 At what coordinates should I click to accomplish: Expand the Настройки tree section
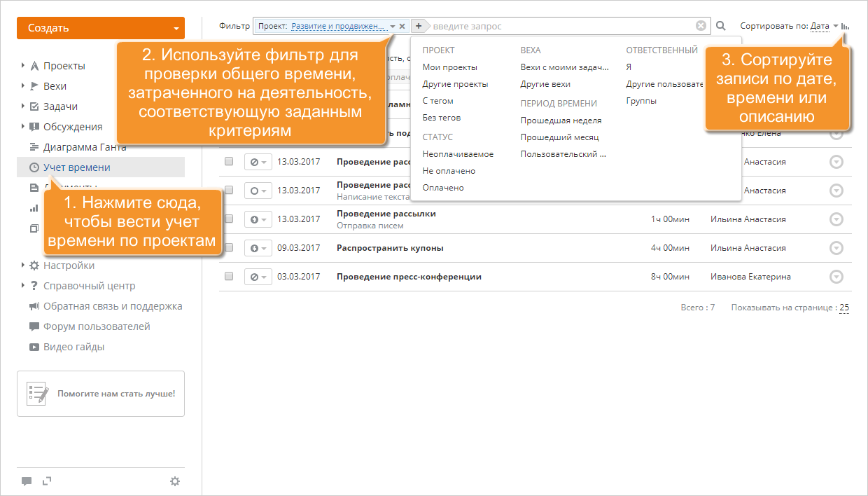(23, 266)
